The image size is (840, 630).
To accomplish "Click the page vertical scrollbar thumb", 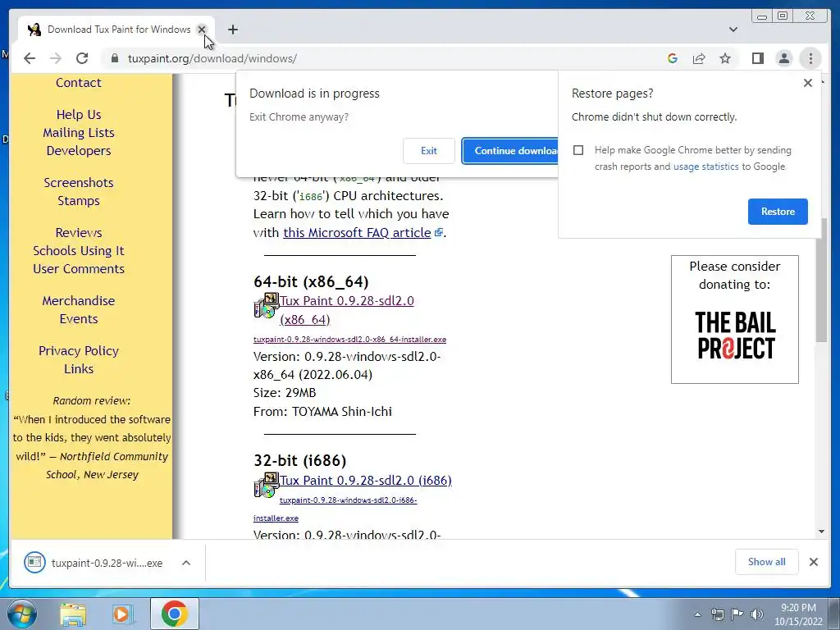I will click(x=821, y=281).
